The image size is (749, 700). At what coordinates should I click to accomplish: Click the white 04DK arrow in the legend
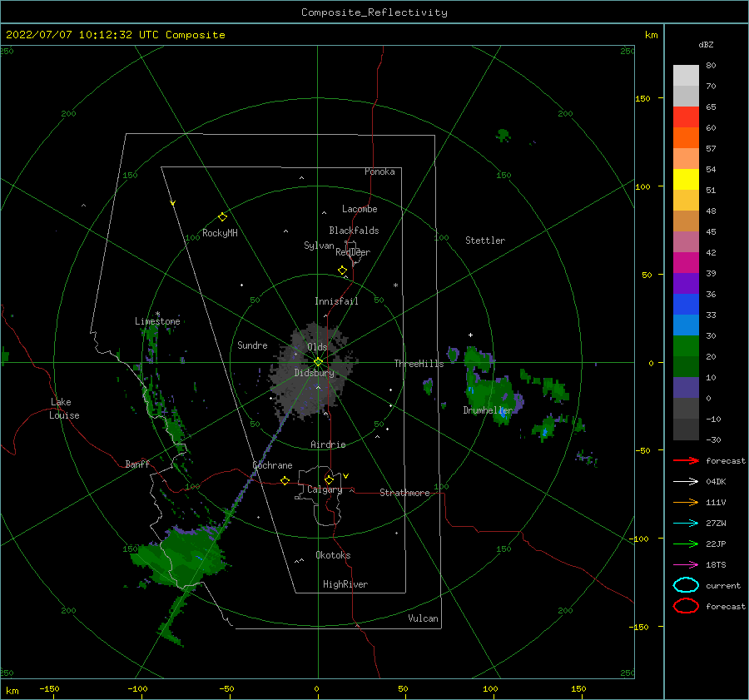coord(686,481)
